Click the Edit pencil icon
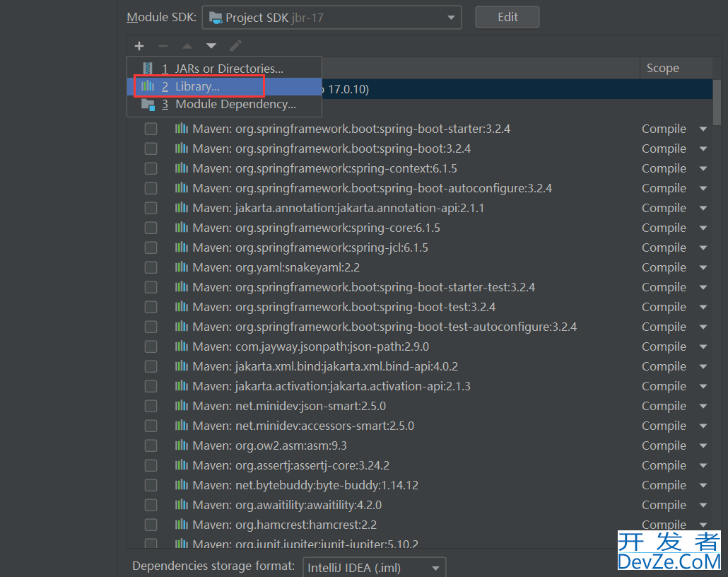The height and width of the screenshot is (577, 728). [235, 46]
